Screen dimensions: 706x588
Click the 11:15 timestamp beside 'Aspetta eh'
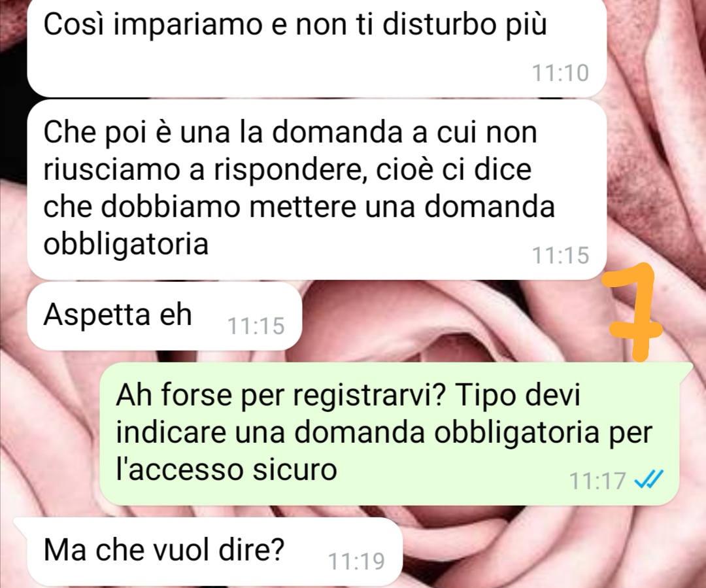click(x=256, y=326)
